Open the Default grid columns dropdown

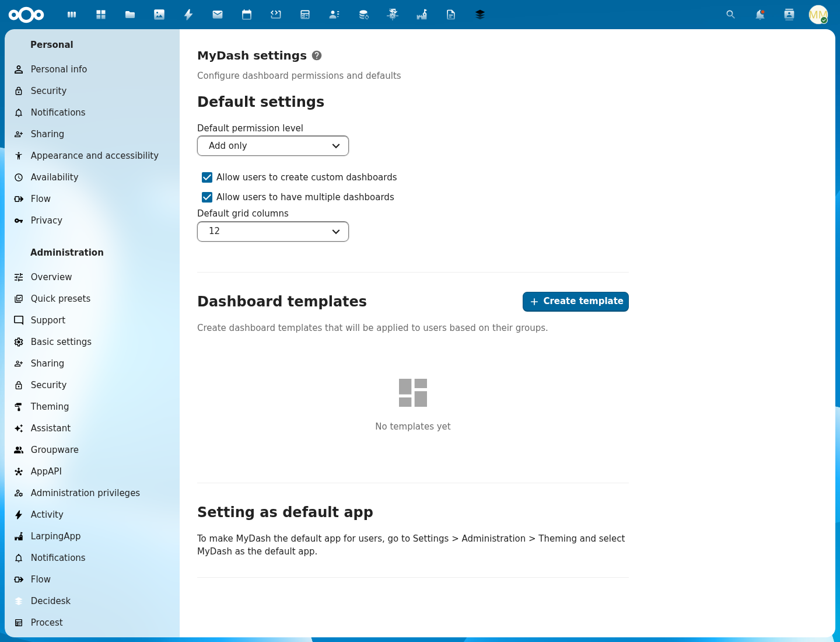(273, 231)
